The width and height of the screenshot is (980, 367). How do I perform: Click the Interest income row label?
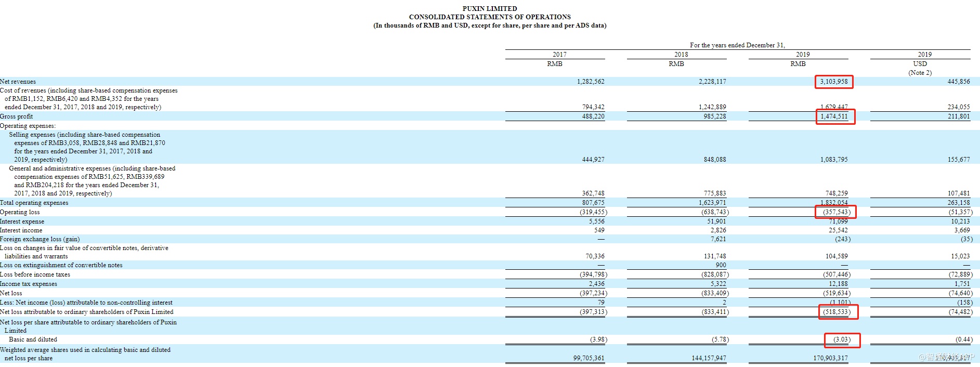click(21, 230)
